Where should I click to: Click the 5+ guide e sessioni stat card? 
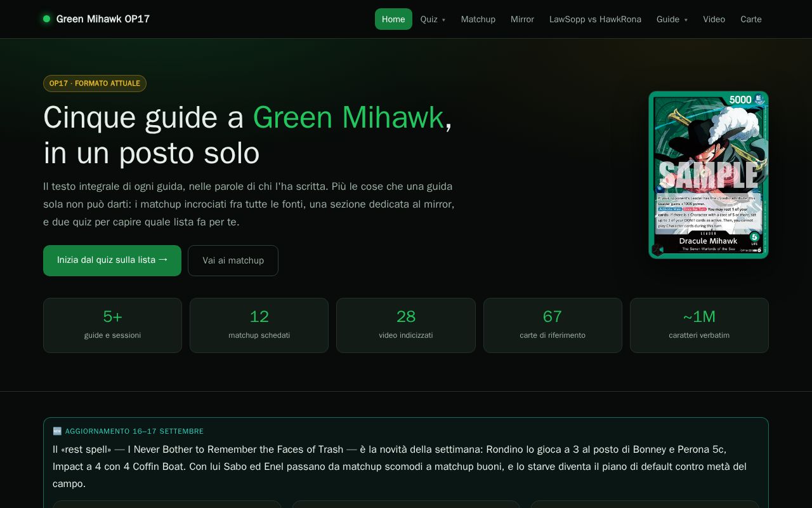[112, 325]
